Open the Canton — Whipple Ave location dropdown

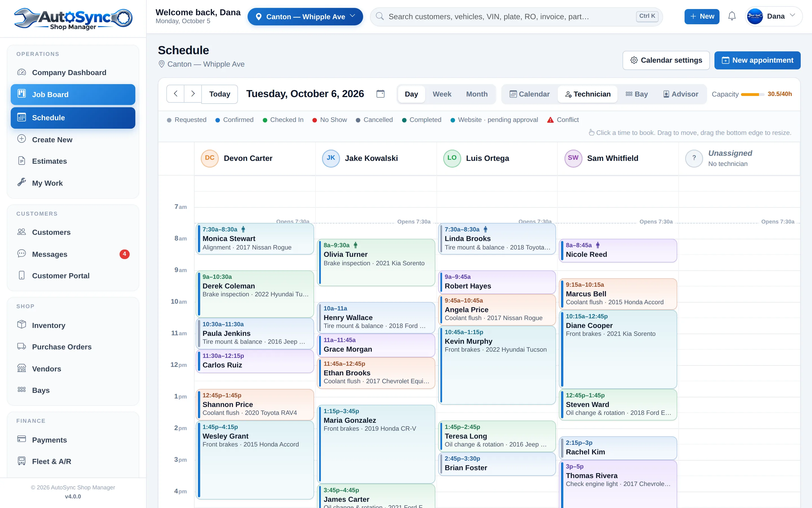(305, 16)
